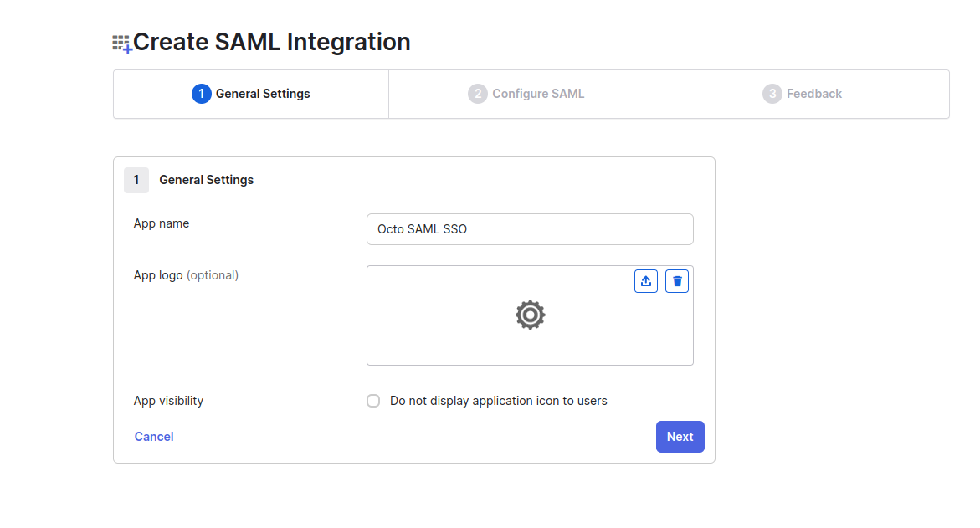Switch to the Configure SAML step
Image resolution: width=980 pixels, height=528 pixels.
coord(526,94)
